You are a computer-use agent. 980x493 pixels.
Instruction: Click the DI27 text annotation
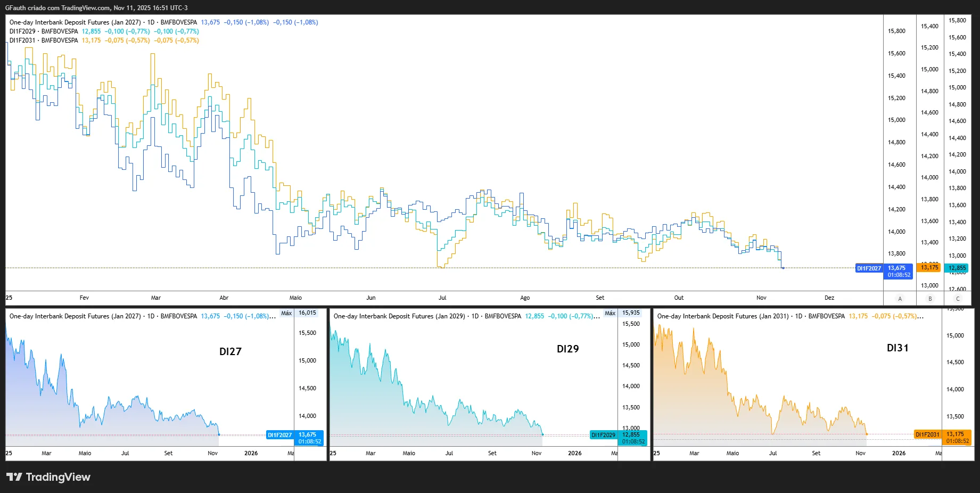click(x=230, y=351)
